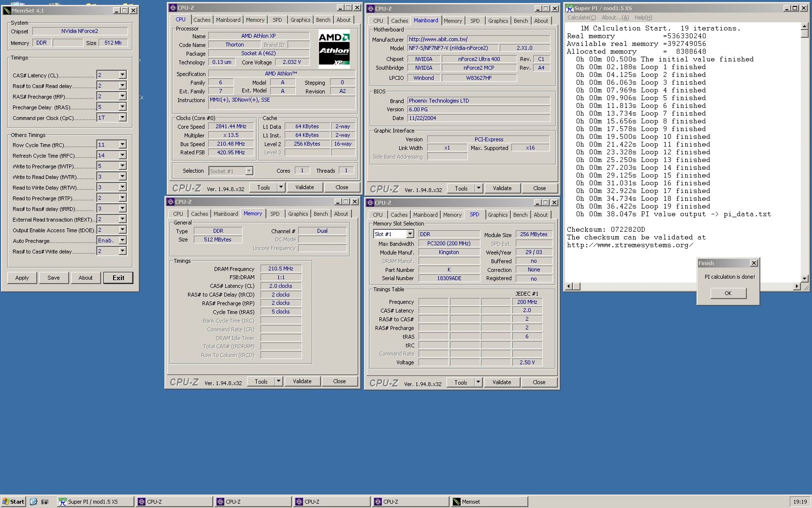The width and height of the screenshot is (812, 508).
Task: Select Memory tab in CPU-Z Mainboard window
Action: (x=453, y=21)
